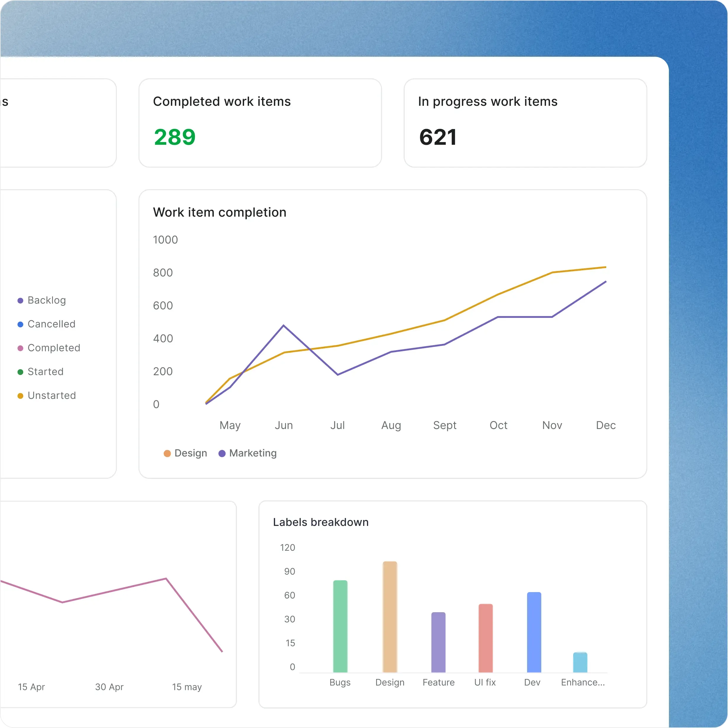Click the blue Dev bar
Image resolution: width=728 pixels, height=728 pixels.
(534, 632)
